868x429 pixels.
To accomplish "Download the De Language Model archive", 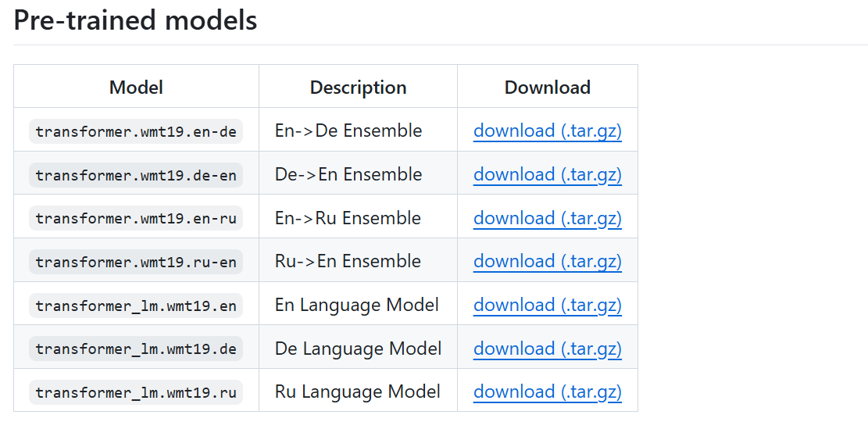I will (x=548, y=349).
